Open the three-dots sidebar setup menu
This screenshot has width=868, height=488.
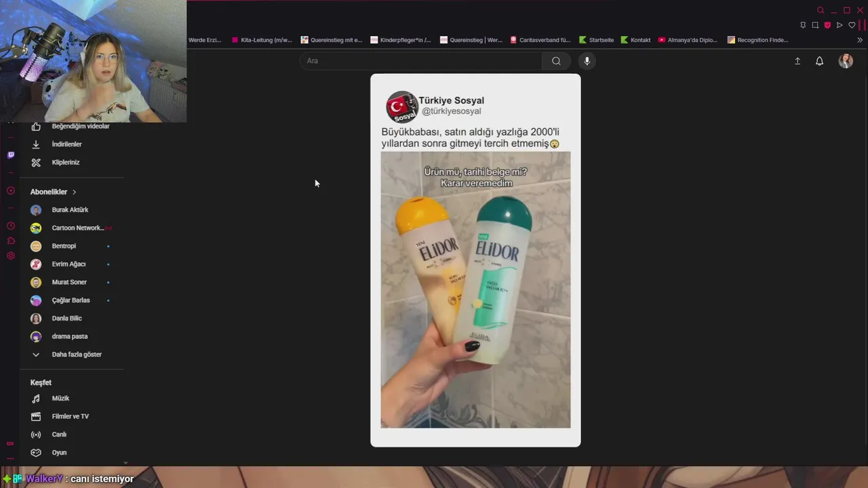(10, 459)
